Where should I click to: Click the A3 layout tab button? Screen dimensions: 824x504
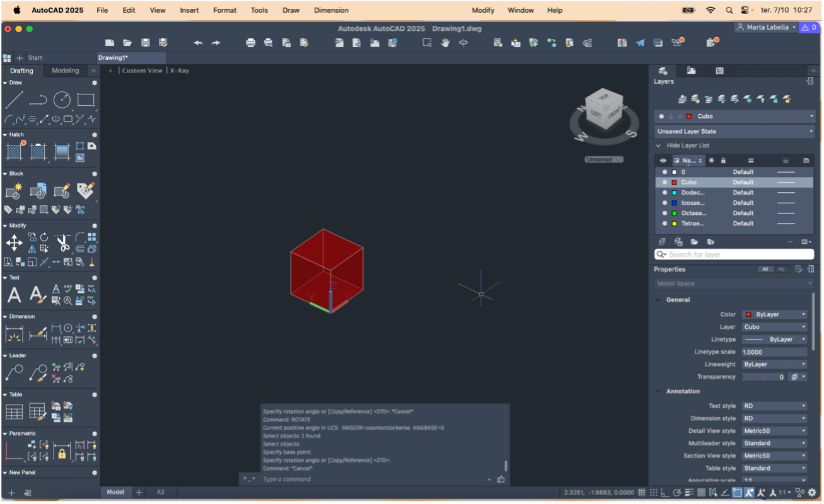tap(160, 492)
